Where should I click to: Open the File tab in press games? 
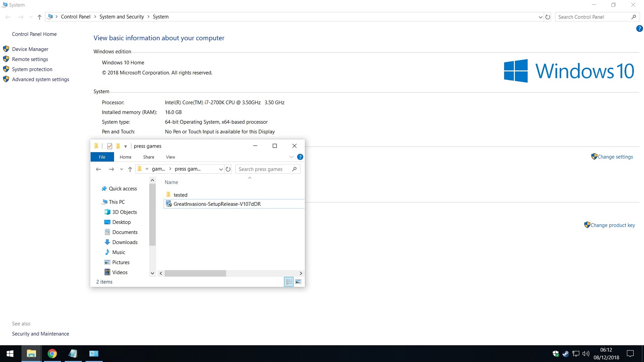(x=102, y=157)
